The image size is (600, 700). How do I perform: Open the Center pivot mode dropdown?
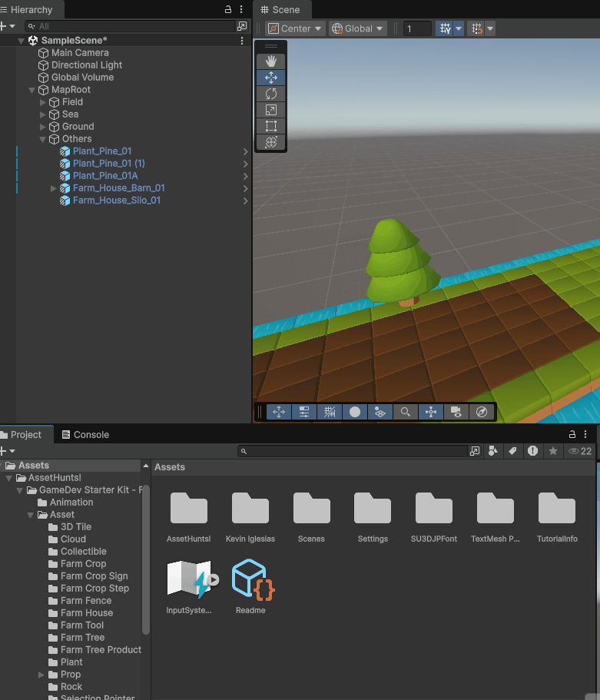(x=296, y=28)
